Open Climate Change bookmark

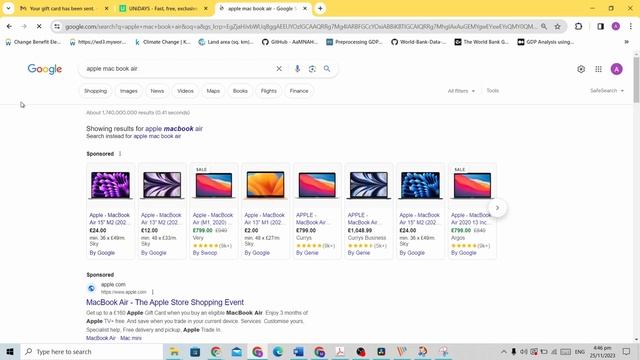(162, 42)
